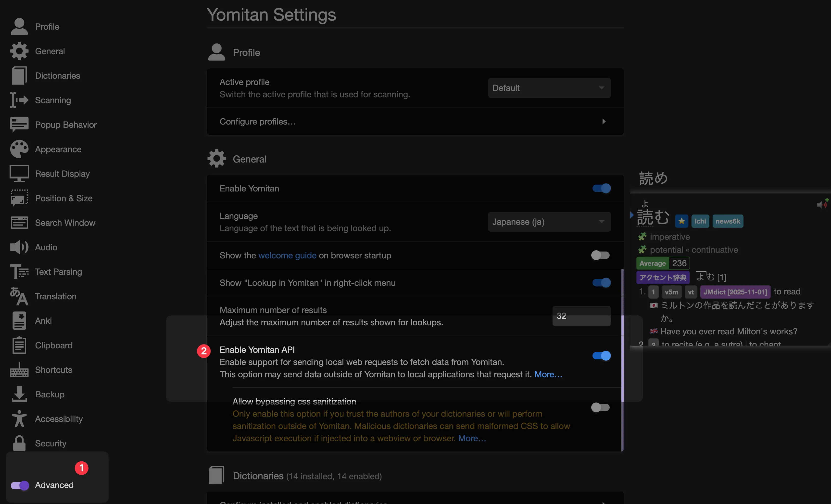The image size is (831, 504).
Task: Click the Search Window icon
Action: click(19, 223)
